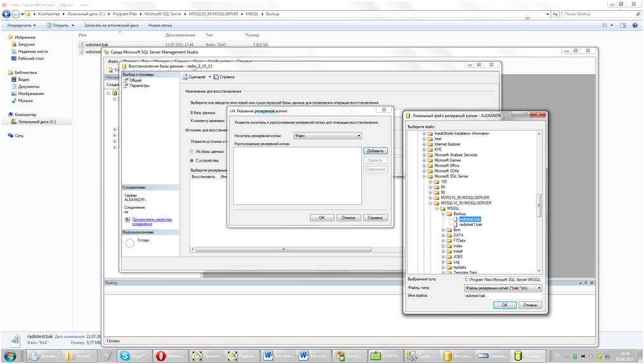Select the Из базы данных radio button
644x364 pixels.
click(x=191, y=151)
